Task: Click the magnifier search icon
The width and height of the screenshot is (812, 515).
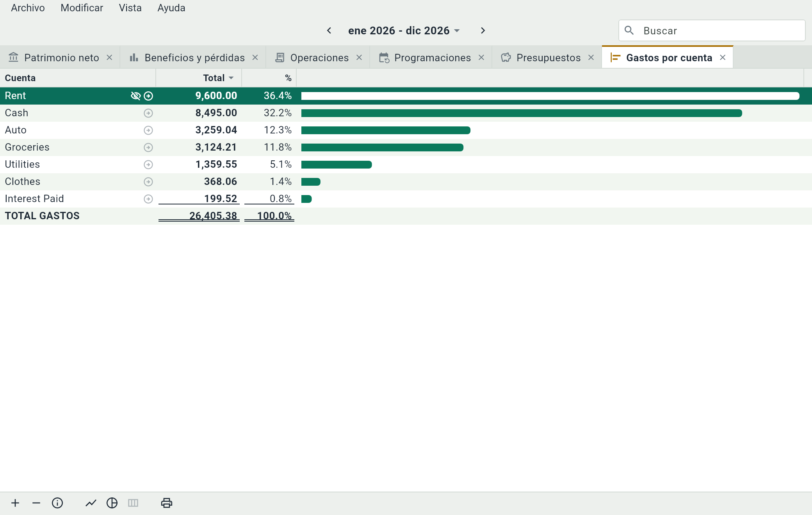Action: [x=629, y=30]
